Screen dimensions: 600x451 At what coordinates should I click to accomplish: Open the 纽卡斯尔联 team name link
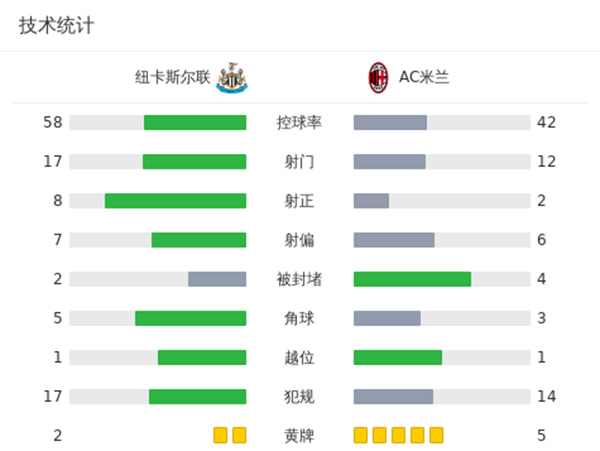(173, 77)
